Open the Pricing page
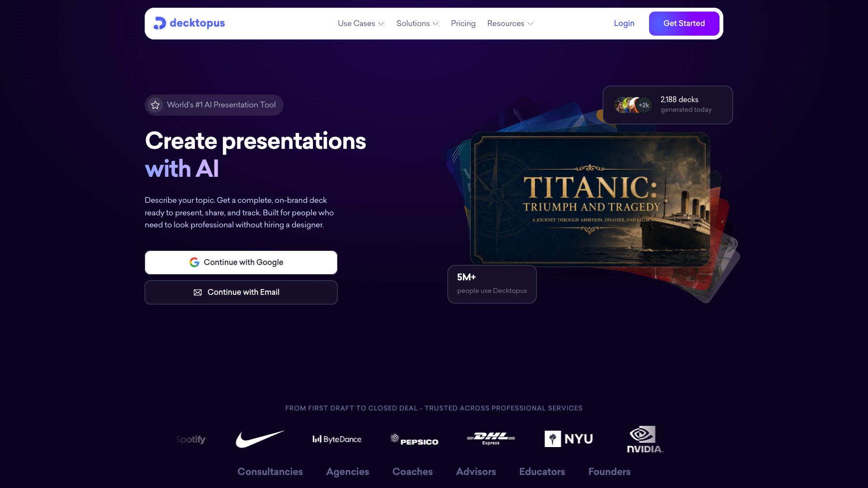 coord(463,23)
